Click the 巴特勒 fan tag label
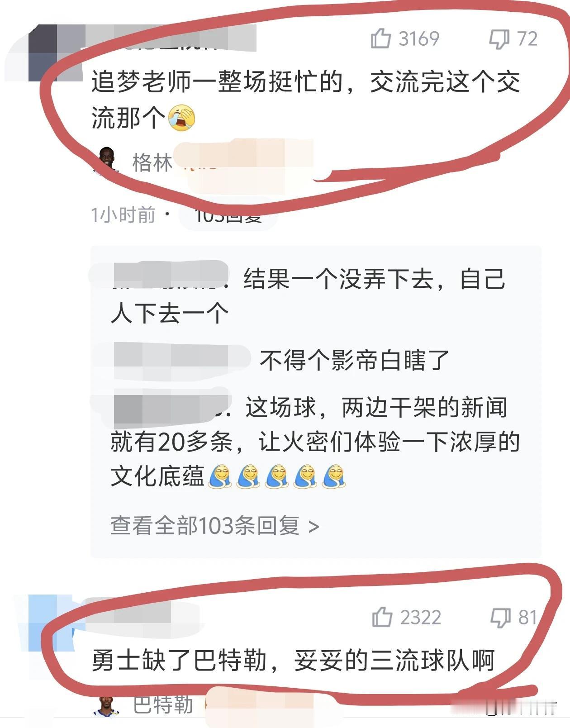The width and height of the screenshot is (570, 728). (163, 705)
